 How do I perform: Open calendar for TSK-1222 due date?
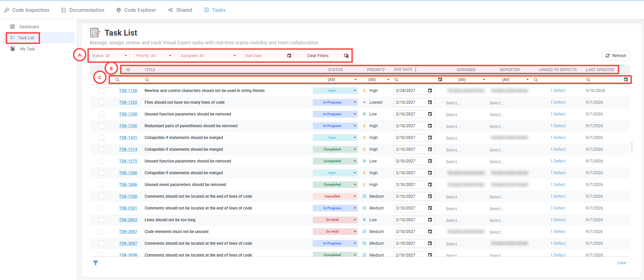(x=430, y=102)
